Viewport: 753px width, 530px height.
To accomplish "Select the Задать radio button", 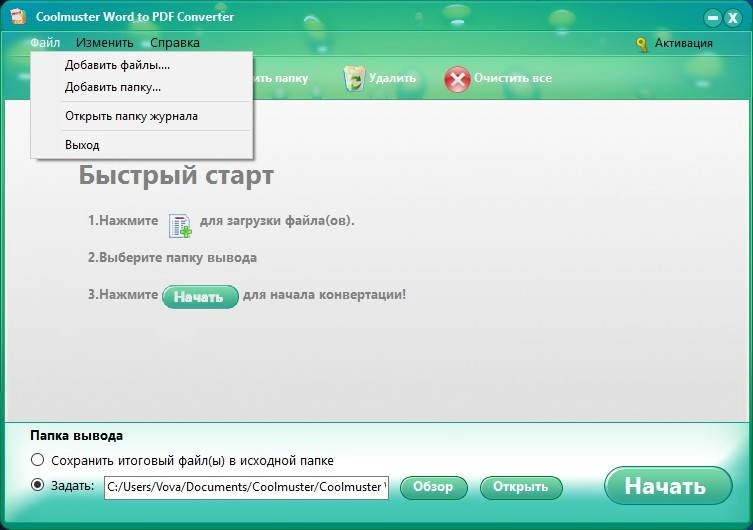I will [x=37, y=485].
